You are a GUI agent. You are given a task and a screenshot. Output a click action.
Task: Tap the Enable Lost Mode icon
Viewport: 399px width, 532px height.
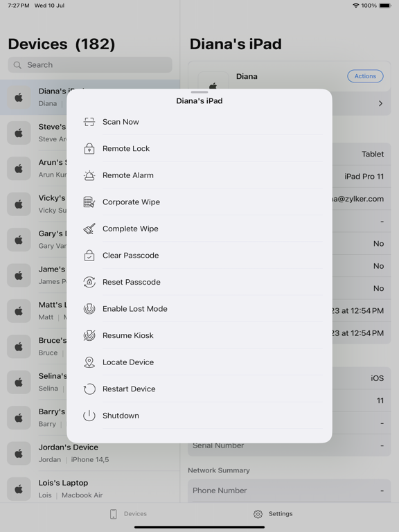pyautogui.click(x=89, y=309)
